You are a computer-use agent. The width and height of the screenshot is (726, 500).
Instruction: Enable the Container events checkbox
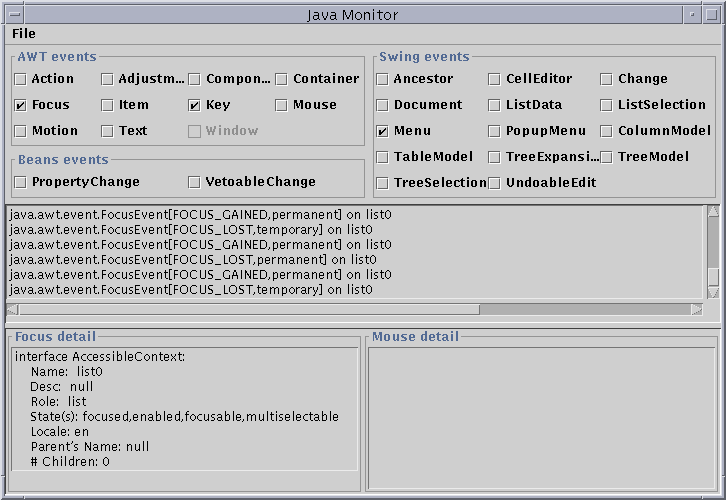point(282,79)
